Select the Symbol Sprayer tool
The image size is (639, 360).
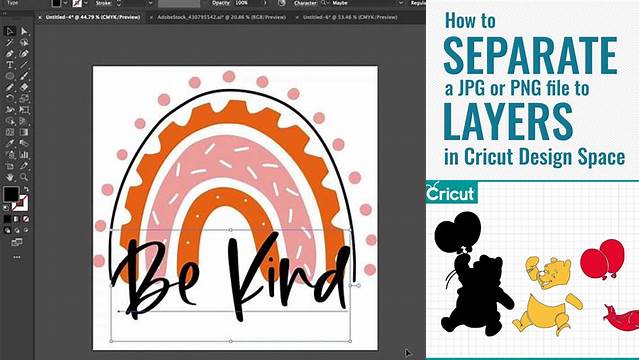coord(10,155)
